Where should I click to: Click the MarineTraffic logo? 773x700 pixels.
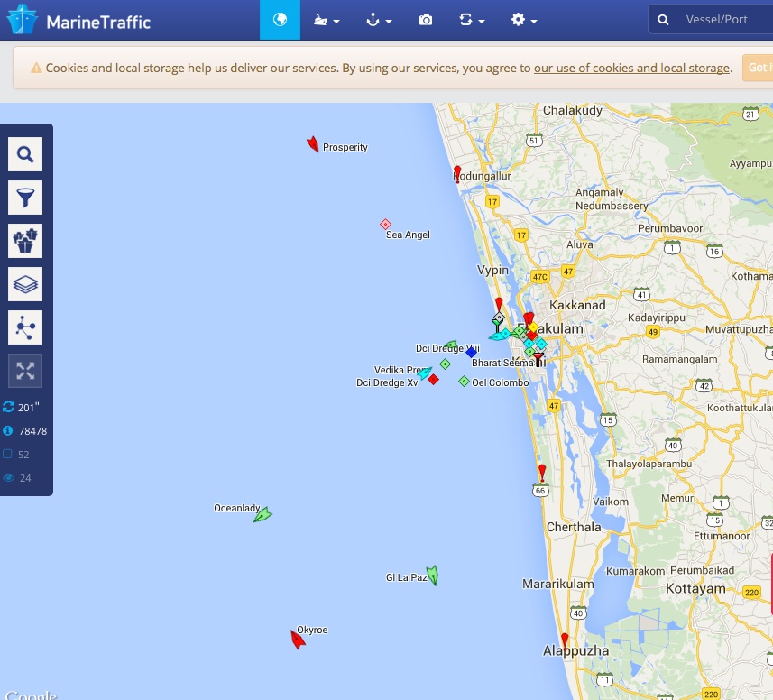(78, 21)
